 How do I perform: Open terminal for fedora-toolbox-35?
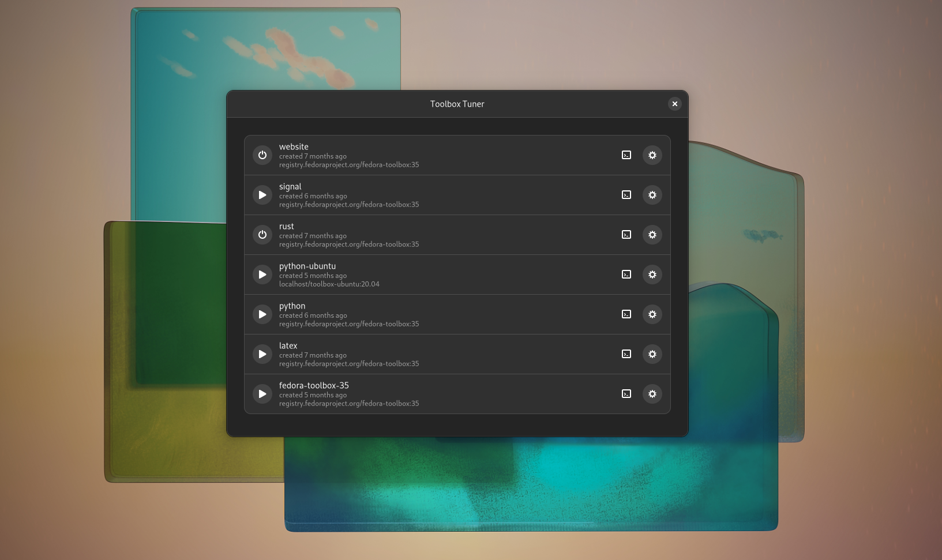626,394
